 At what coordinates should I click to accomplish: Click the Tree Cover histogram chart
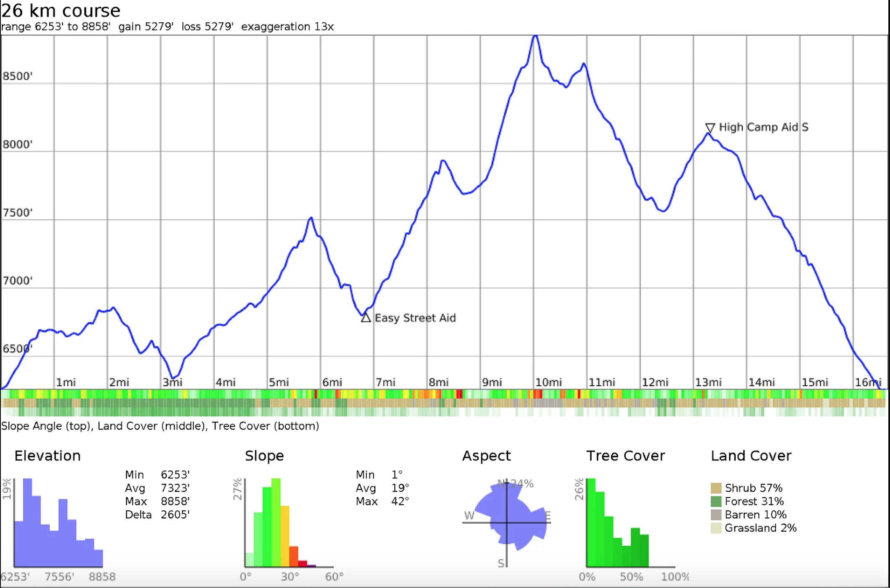click(x=630, y=523)
